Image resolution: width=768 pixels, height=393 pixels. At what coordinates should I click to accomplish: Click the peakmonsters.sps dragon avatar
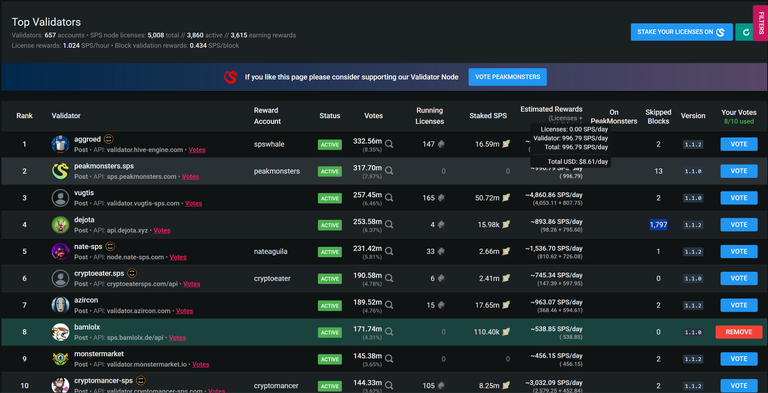coord(60,171)
